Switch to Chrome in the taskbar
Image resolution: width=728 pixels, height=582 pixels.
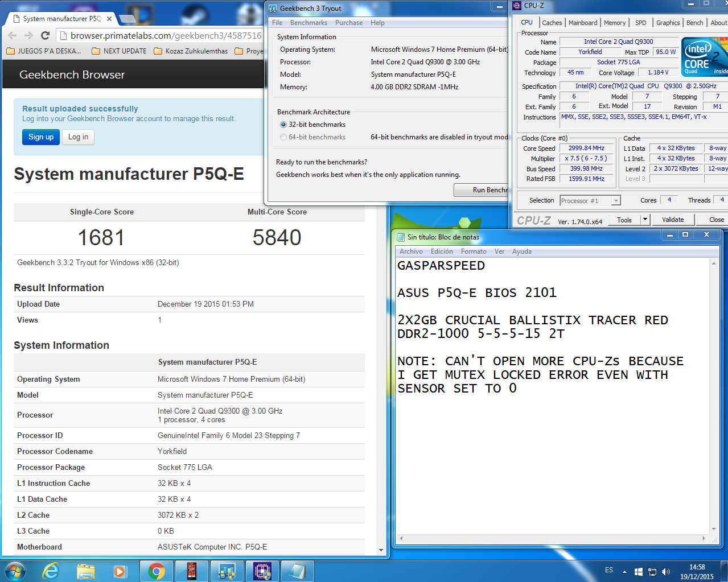point(156,571)
